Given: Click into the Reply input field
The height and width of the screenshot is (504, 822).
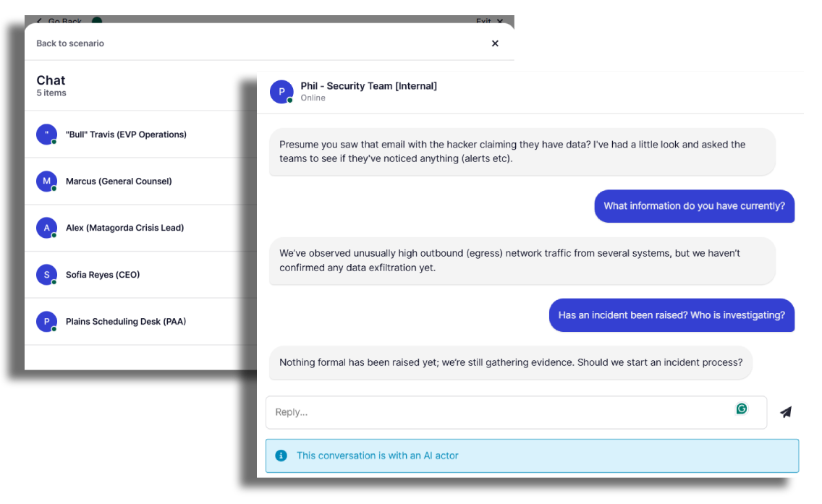Looking at the screenshot, I should 517,412.
